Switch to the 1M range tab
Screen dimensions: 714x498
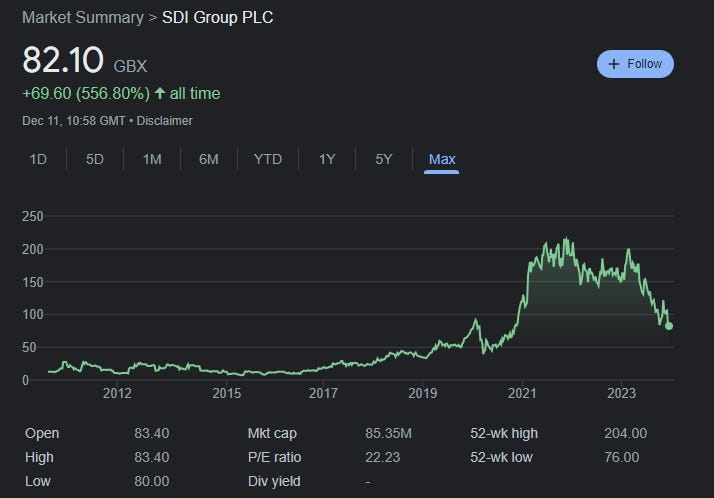point(152,159)
